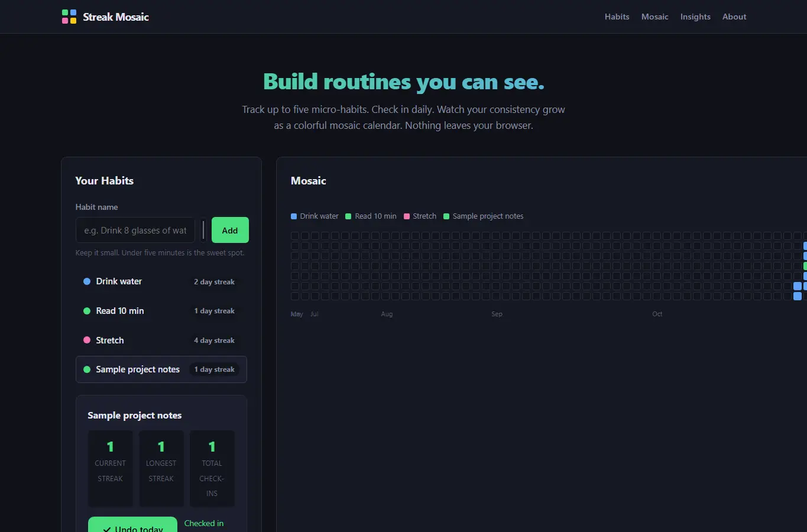This screenshot has width=807, height=532.
Task: Open the Insights nav link
Action: point(695,17)
